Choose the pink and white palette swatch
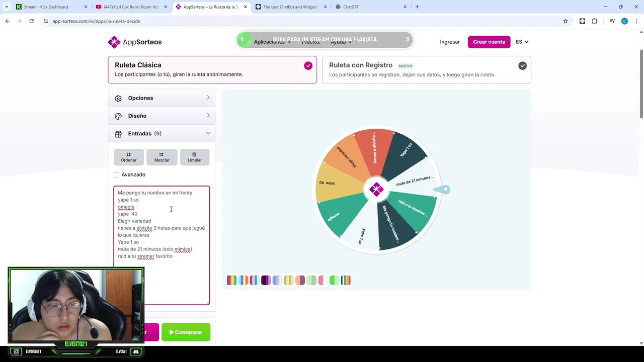 (323, 280)
